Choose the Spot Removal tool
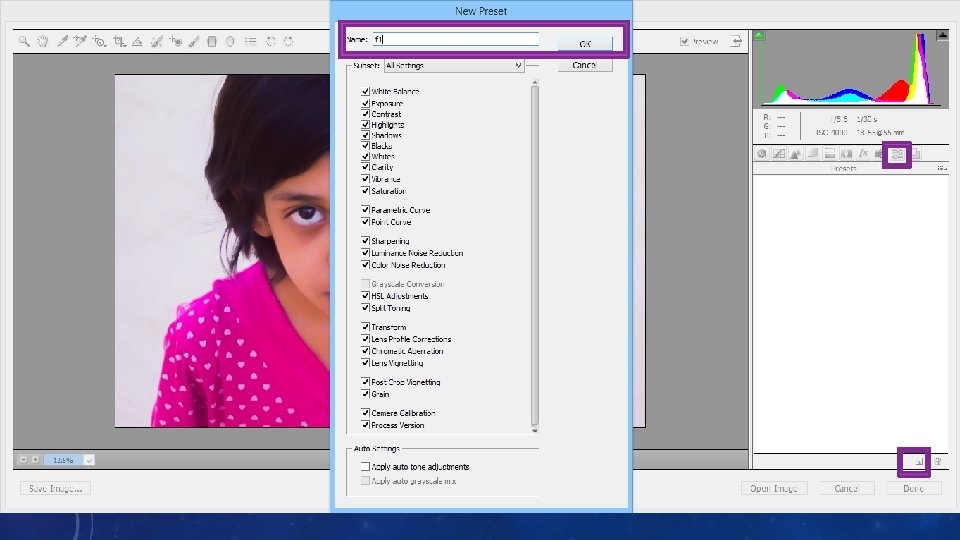The height and width of the screenshot is (540, 960). (157, 41)
